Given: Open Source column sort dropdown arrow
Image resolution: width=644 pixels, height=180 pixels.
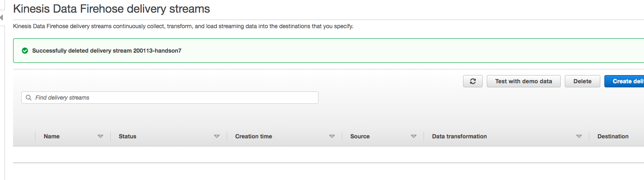Looking at the screenshot, I should coord(414,136).
